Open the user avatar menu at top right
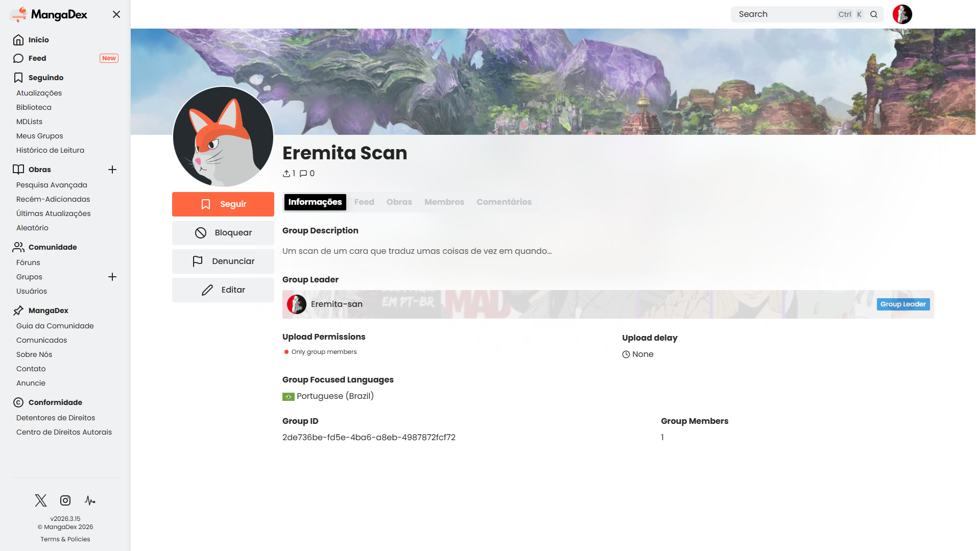 coord(902,14)
